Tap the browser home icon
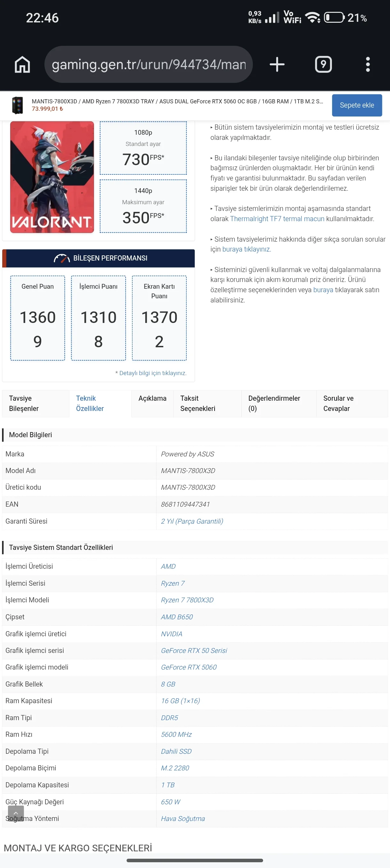 tap(22, 64)
